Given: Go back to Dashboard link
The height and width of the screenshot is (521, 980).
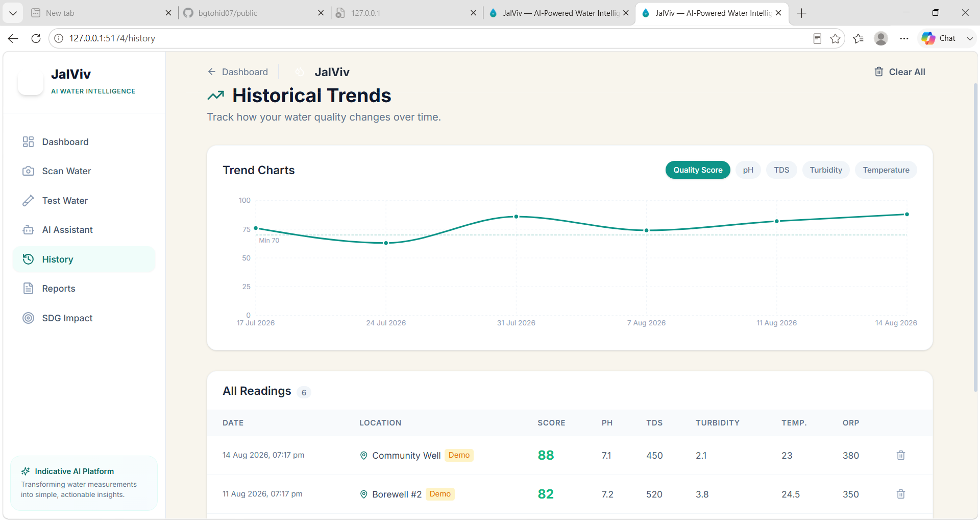Looking at the screenshot, I should pos(238,72).
